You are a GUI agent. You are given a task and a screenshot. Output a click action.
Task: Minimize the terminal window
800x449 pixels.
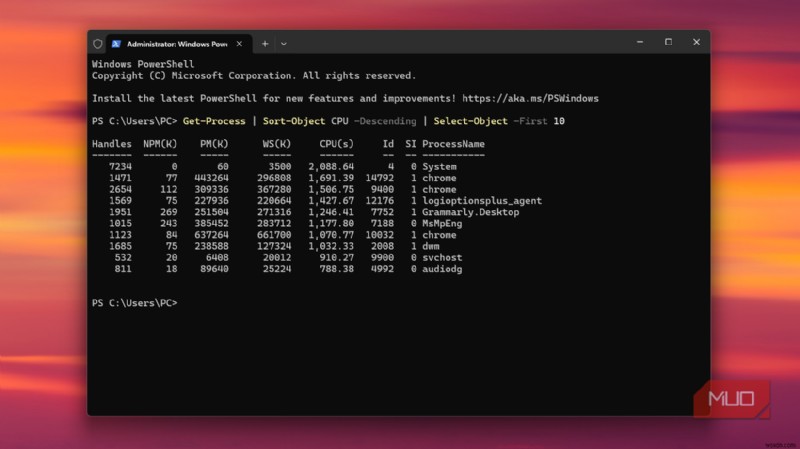click(x=640, y=42)
